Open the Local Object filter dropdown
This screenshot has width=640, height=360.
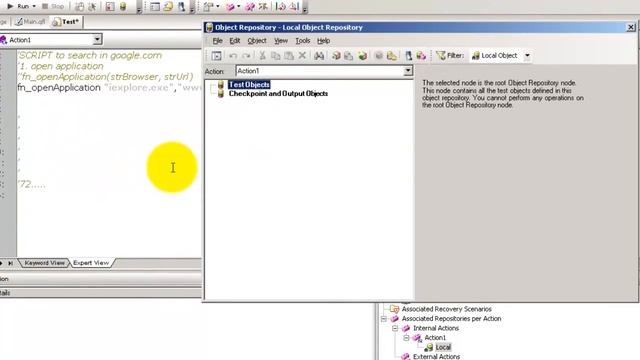[x=527, y=56]
